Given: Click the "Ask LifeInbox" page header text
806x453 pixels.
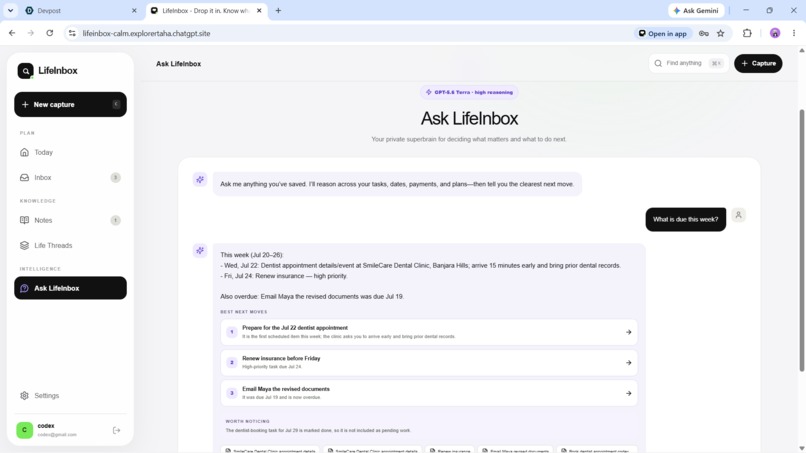Looking at the screenshot, I should pos(178,64).
